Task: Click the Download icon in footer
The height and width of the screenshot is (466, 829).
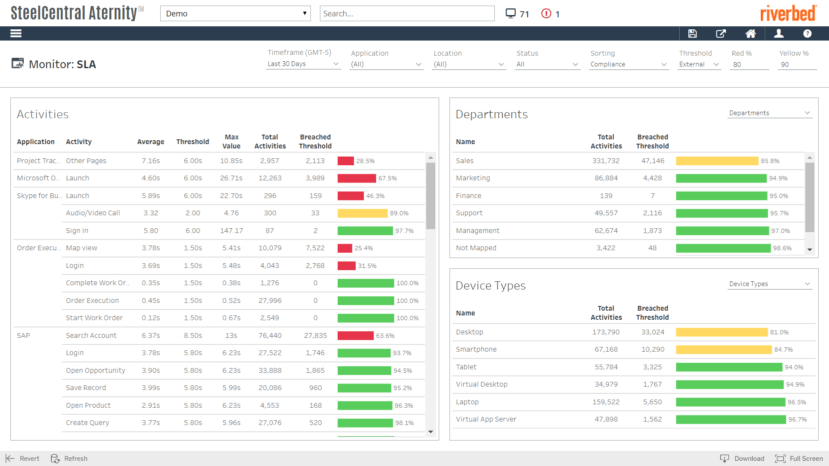Action: click(724, 458)
